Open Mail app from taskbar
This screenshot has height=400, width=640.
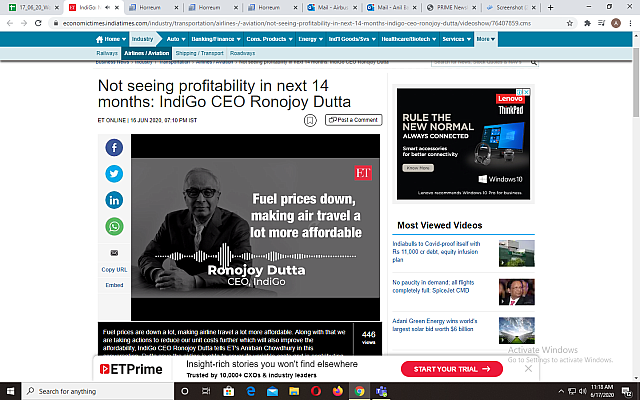(272, 391)
